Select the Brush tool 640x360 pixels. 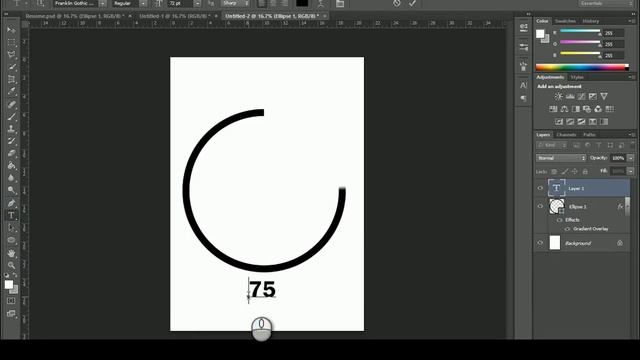11,116
